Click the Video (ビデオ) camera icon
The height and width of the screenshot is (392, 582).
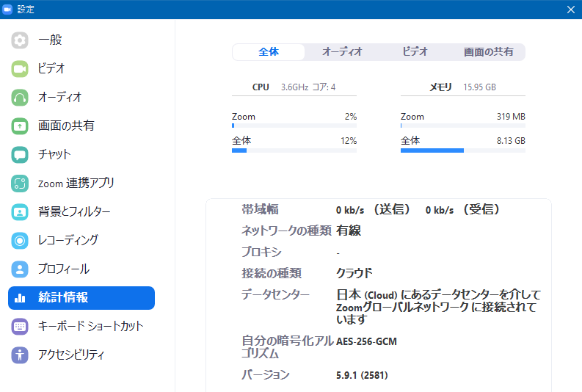(20, 69)
